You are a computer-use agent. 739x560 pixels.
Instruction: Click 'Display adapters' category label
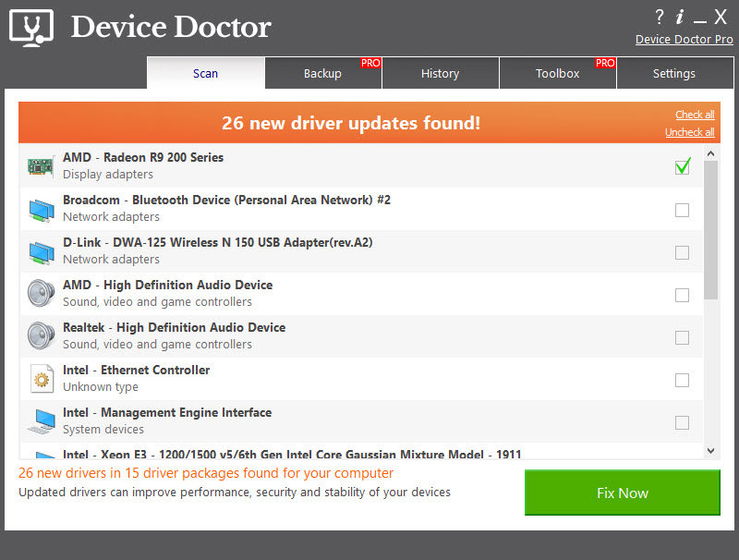(x=108, y=175)
